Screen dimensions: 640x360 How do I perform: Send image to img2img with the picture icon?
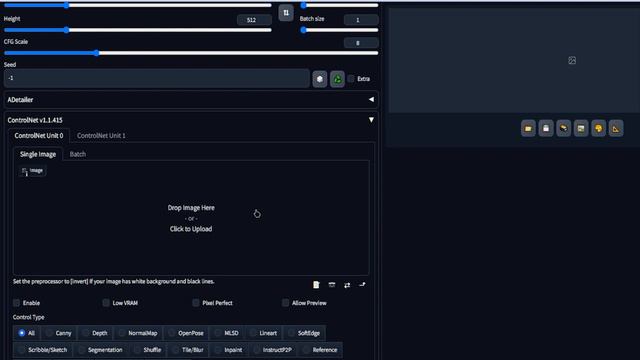tap(581, 129)
